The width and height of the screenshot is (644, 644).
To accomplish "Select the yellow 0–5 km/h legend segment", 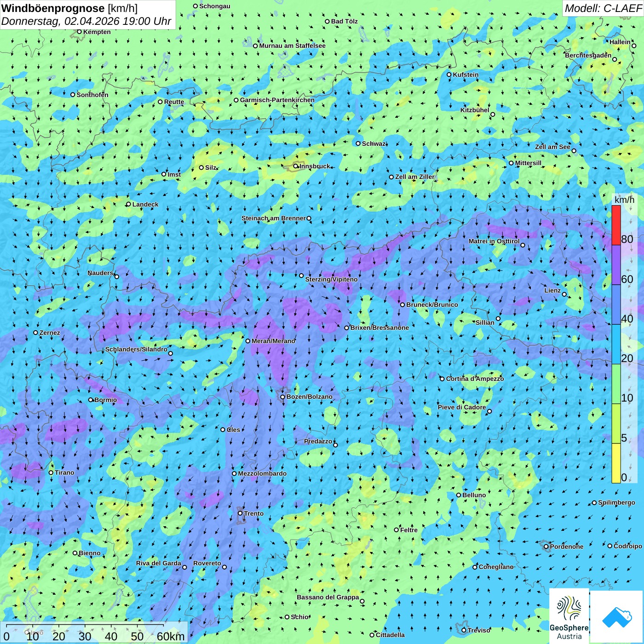I will pyautogui.click(x=616, y=463).
